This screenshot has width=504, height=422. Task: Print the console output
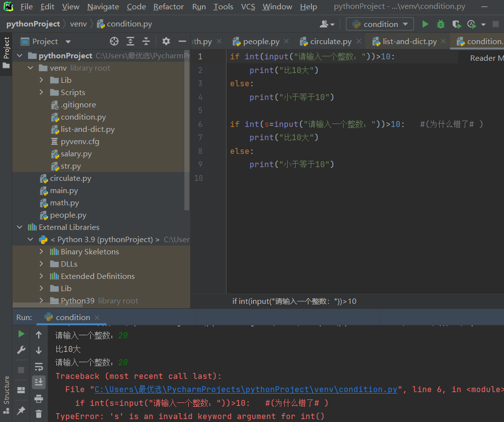click(39, 399)
